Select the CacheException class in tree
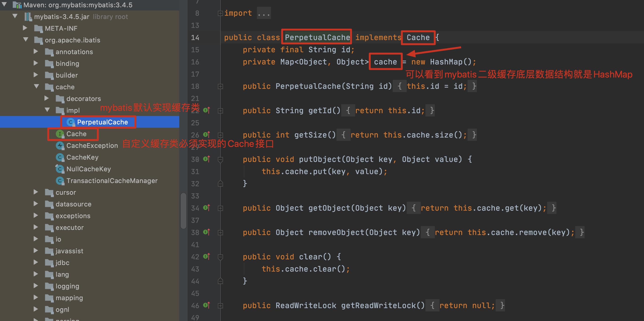 pos(92,146)
